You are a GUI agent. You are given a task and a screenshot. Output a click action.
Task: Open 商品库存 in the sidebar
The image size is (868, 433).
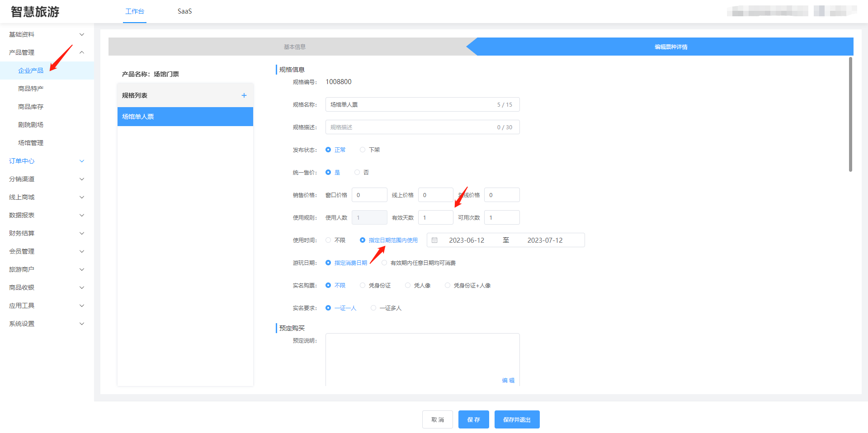(31, 107)
